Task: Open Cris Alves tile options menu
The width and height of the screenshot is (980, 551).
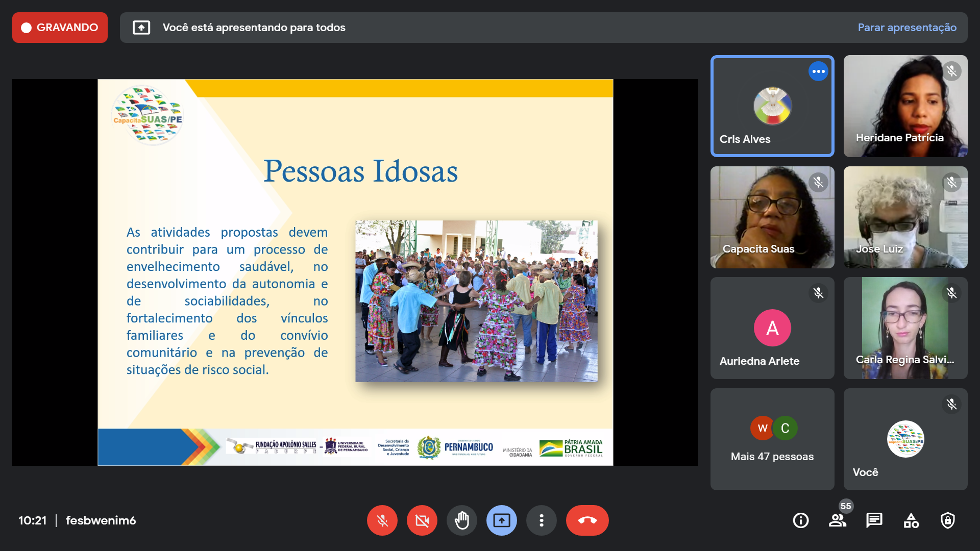Action: coord(818,71)
